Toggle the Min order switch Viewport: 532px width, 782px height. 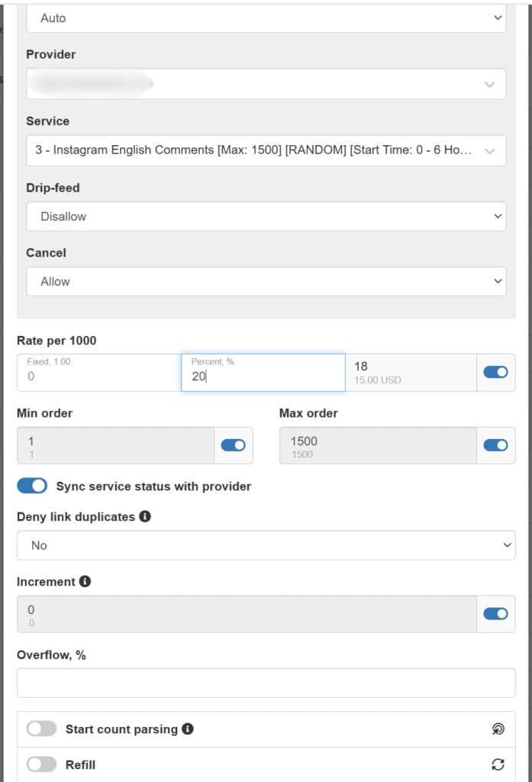pos(233,445)
